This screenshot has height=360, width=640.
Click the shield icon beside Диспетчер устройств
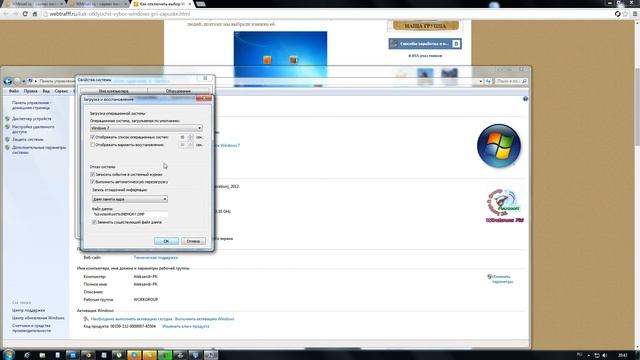tap(7, 119)
